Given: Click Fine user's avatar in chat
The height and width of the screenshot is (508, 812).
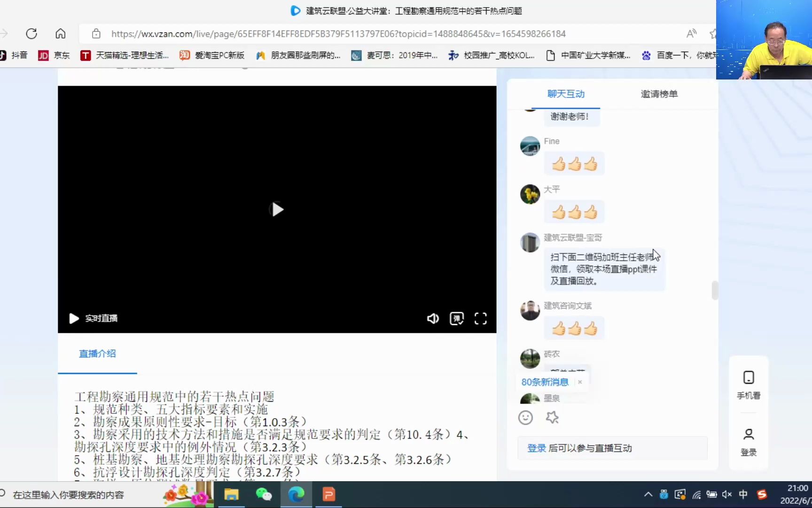Looking at the screenshot, I should click(530, 146).
